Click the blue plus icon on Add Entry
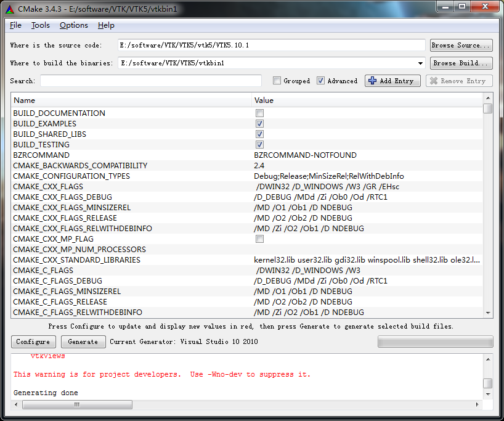The width and height of the screenshot is (504, 421). 372,81
